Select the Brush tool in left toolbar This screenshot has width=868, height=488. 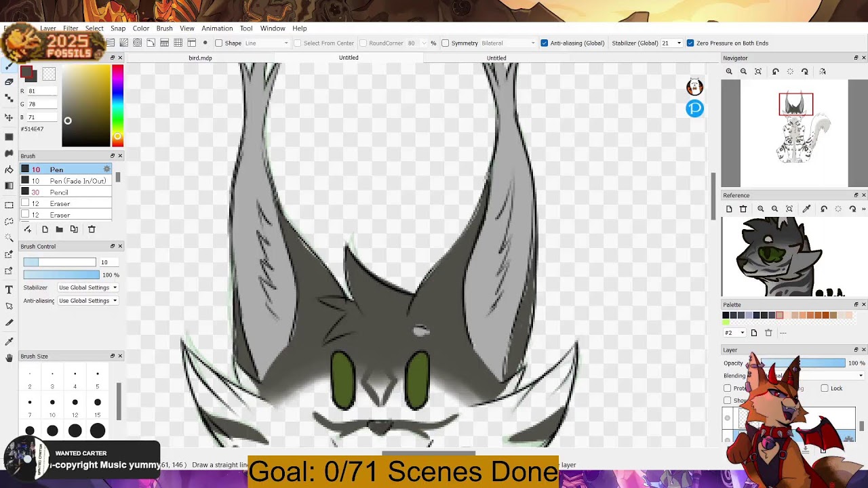point(9,66)
